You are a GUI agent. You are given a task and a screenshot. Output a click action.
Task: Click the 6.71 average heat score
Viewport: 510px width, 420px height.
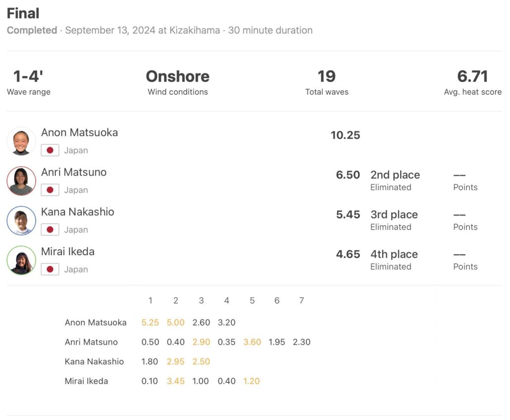point(472,76)
